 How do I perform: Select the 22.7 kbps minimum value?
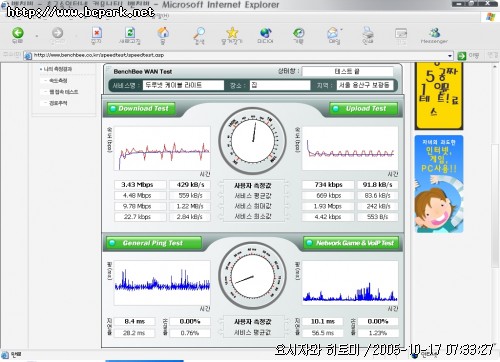[137, 217]
